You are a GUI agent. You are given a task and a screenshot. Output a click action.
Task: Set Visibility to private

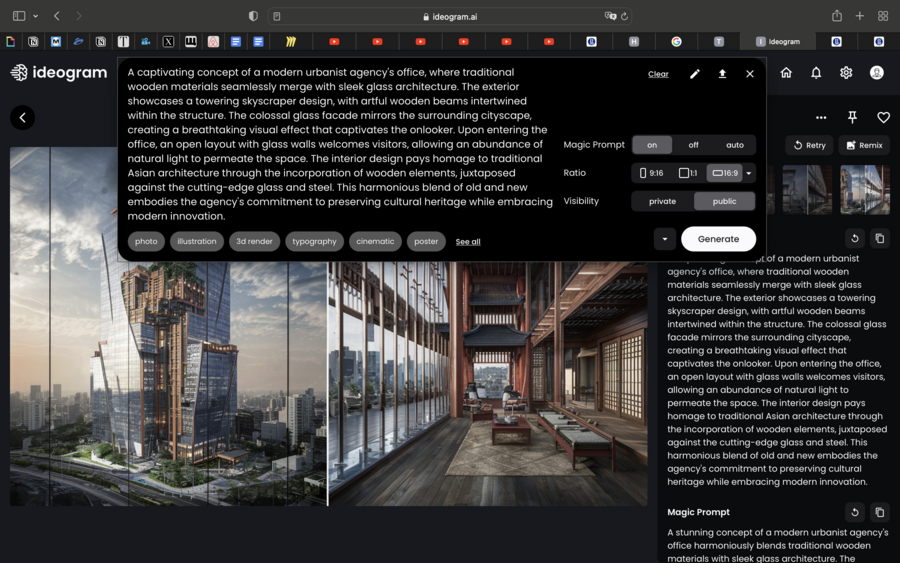662,201
